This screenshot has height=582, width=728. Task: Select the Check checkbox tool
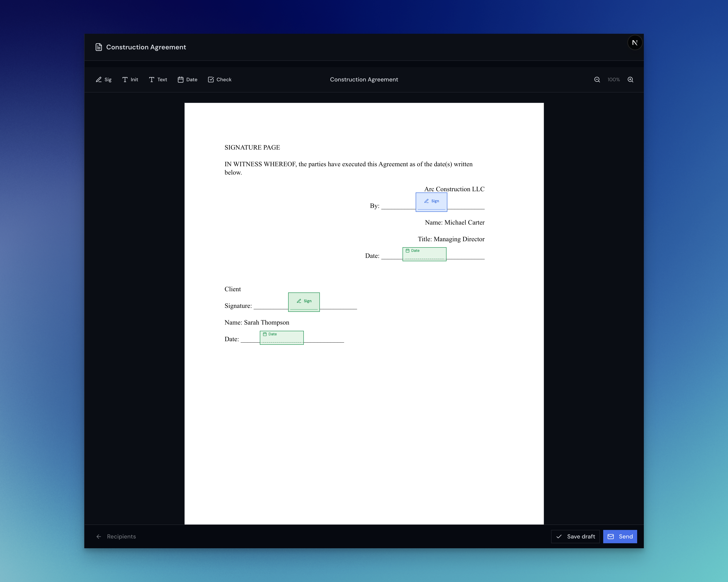tap(219, 79)
